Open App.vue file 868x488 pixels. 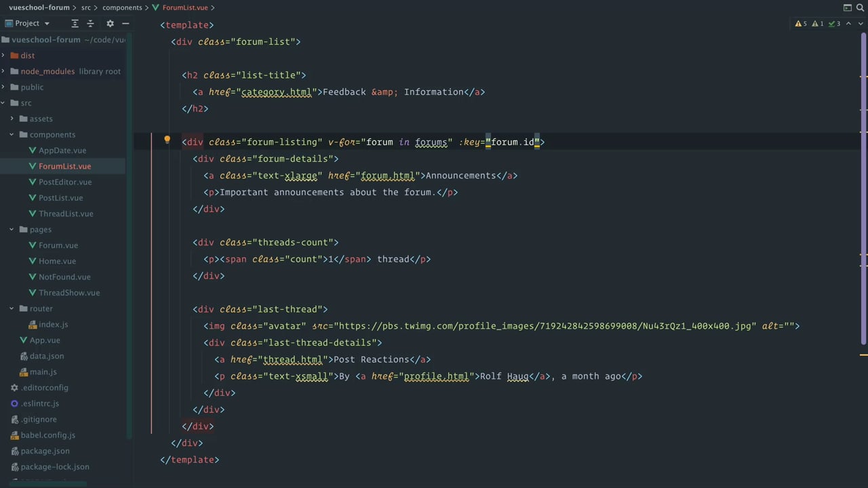point(45,340)
